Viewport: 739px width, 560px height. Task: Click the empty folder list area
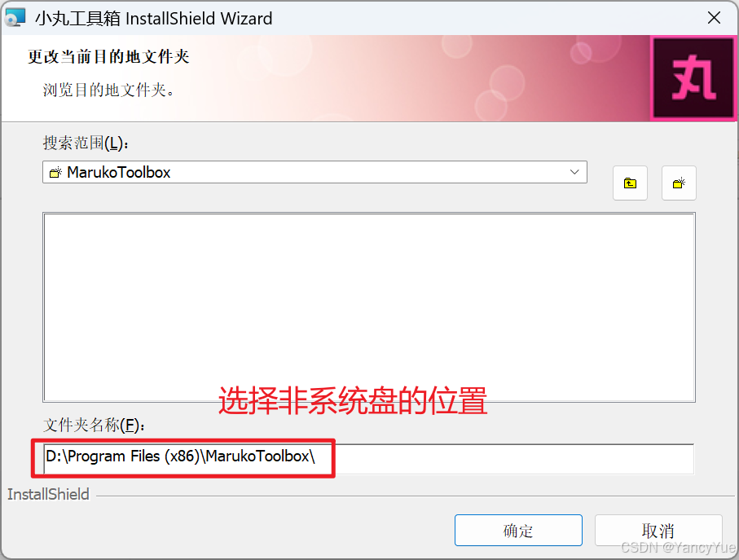pos(368,307)
